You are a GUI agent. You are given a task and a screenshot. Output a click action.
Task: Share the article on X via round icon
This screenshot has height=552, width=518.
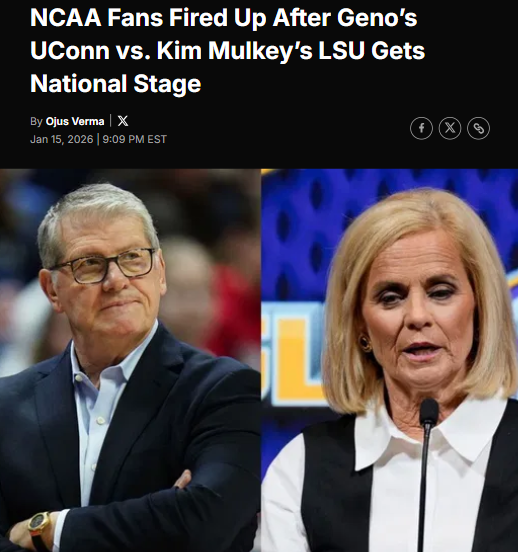(450, 128)
